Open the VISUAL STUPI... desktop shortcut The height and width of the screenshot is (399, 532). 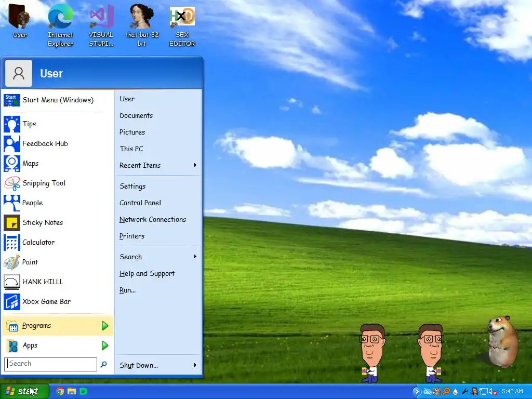click(x=101, y=25)
